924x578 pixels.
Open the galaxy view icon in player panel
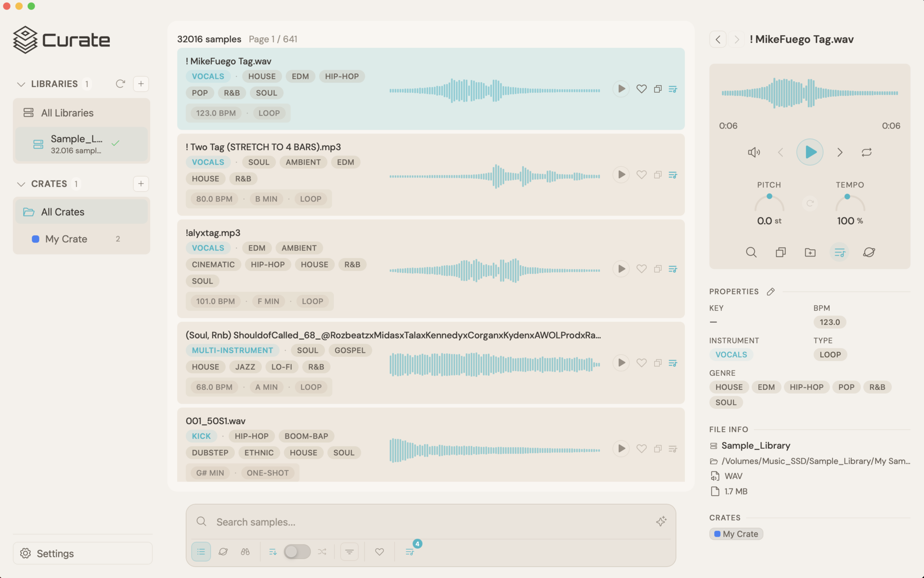click(x=869, y=252)
